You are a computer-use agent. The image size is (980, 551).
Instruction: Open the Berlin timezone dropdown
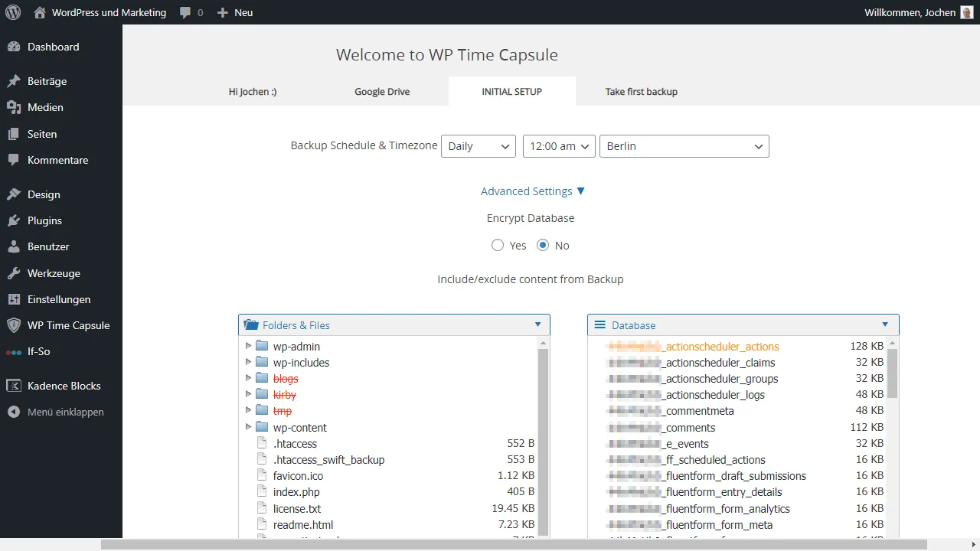coord(684,146)
